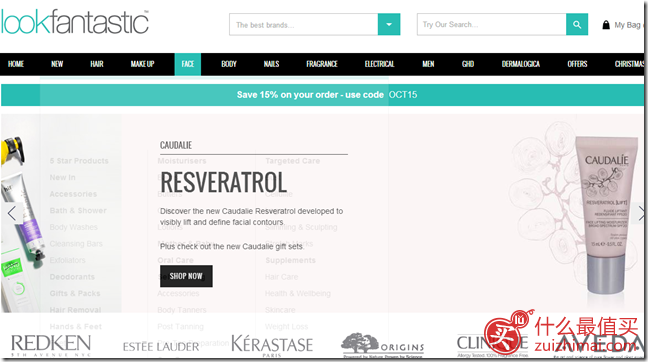Click the Caudalie tube product image
The height and width of the screenshot is (362, 648).
pos(607,215)
